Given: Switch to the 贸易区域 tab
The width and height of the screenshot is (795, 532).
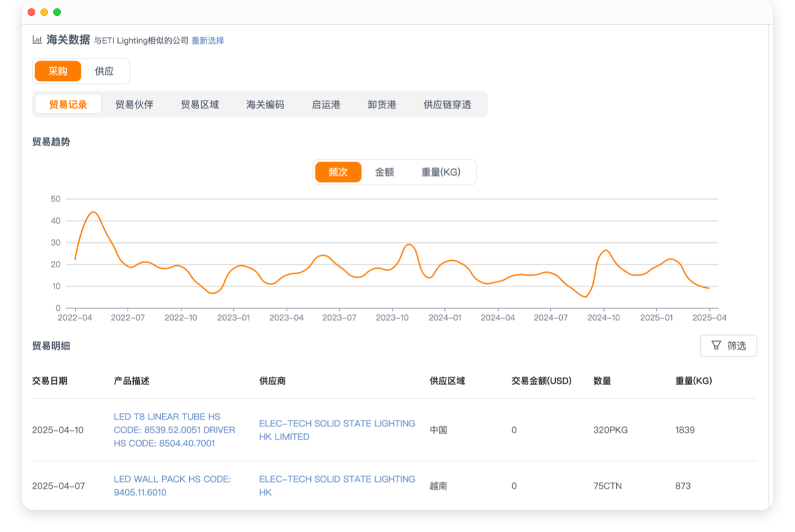Looking at the screenshot, I should pyautogui.click(x=199, y=104).
